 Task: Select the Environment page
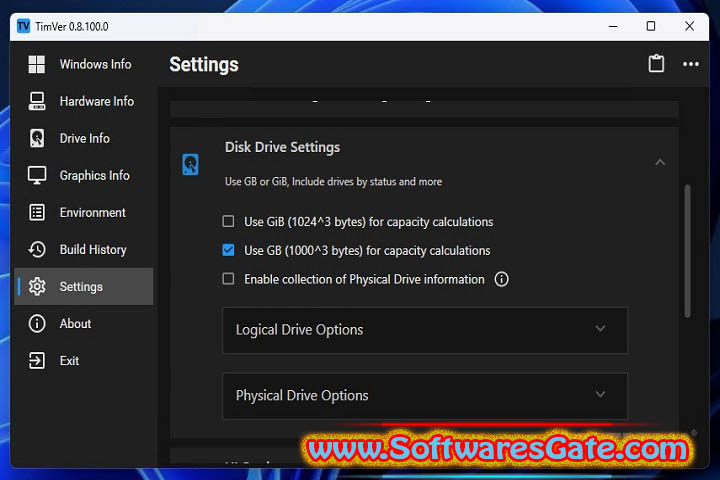pyautogui.click(x=92, y=213)
